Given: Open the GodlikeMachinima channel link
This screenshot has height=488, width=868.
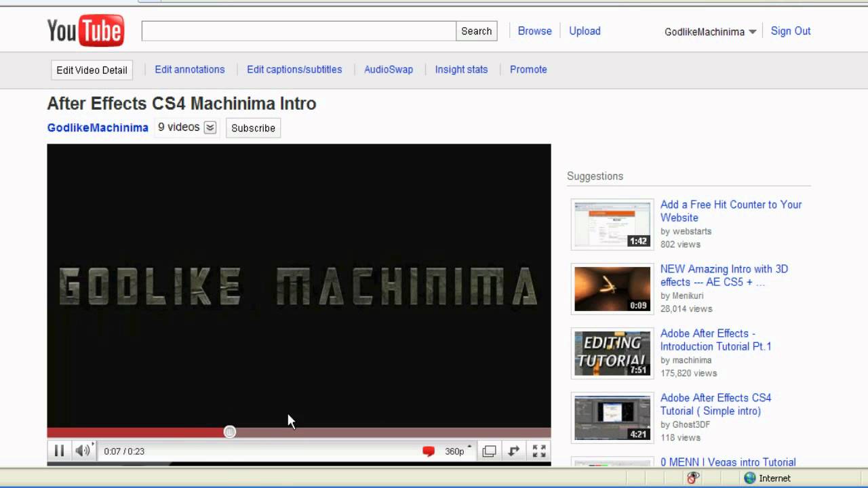Looking at the screenshot, I should pos(98,127).
